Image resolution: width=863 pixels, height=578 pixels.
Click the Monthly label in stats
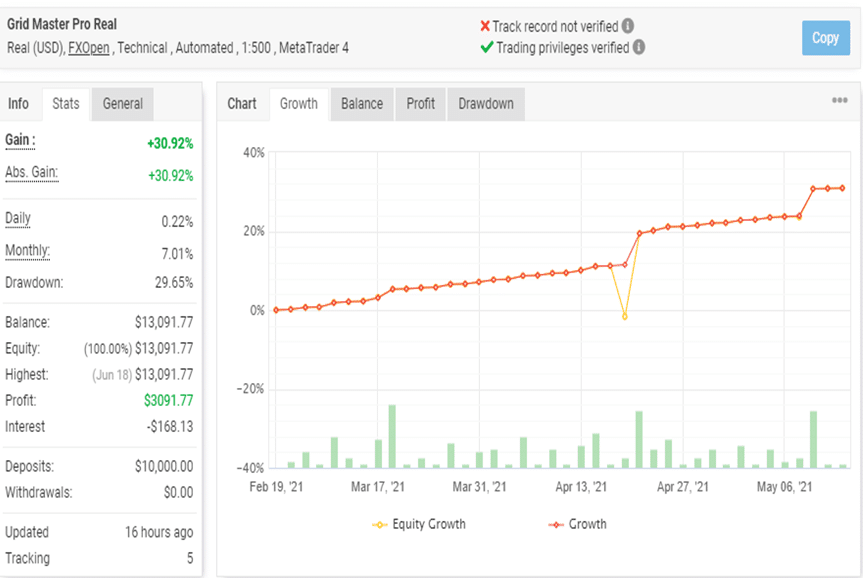coord(28,251)
